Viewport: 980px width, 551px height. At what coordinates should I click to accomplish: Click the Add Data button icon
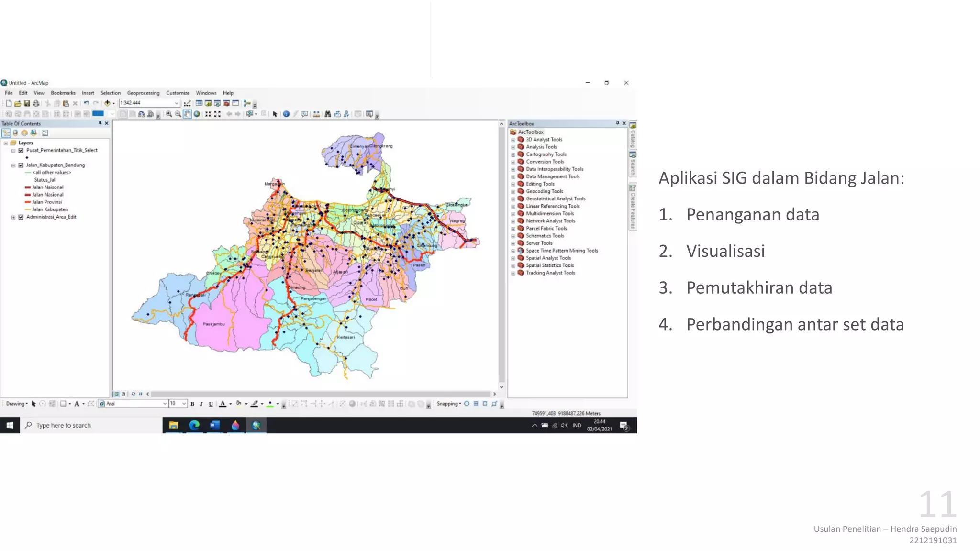click(x=107, y=103)
